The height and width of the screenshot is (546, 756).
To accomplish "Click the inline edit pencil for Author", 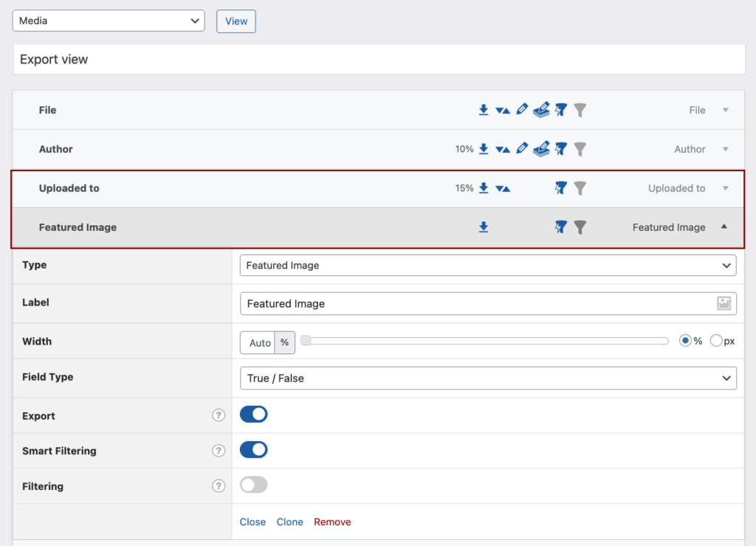I will coord(522,148).
